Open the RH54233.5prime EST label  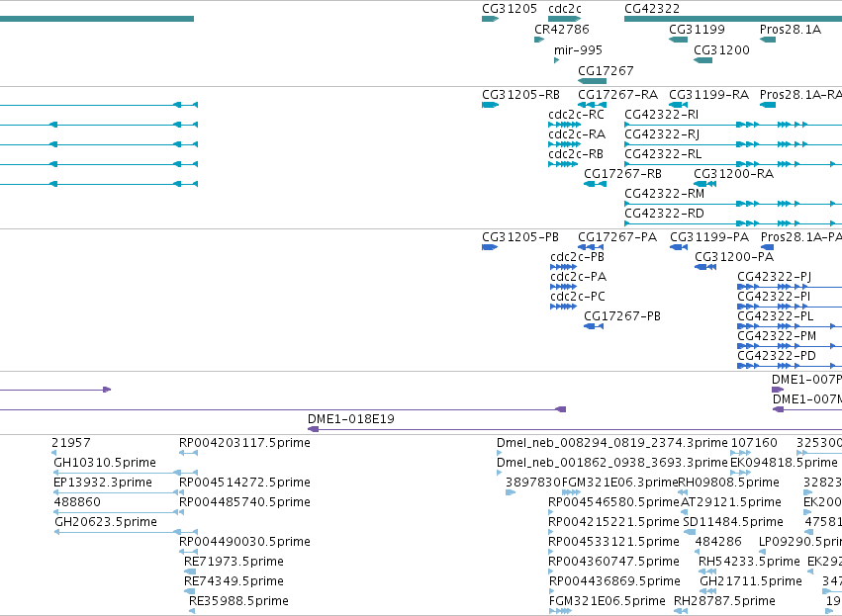[x=749, y=562]
